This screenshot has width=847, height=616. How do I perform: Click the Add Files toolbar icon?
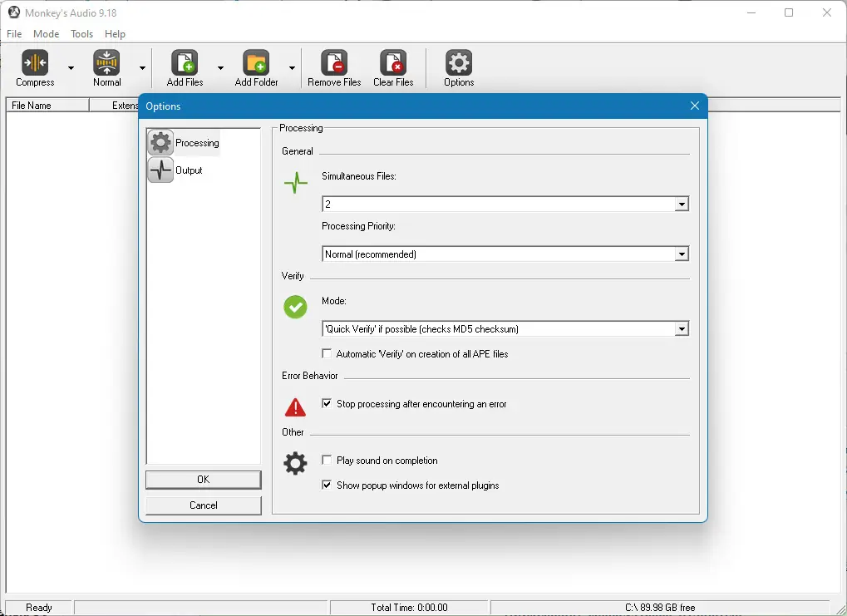point(185,62)
